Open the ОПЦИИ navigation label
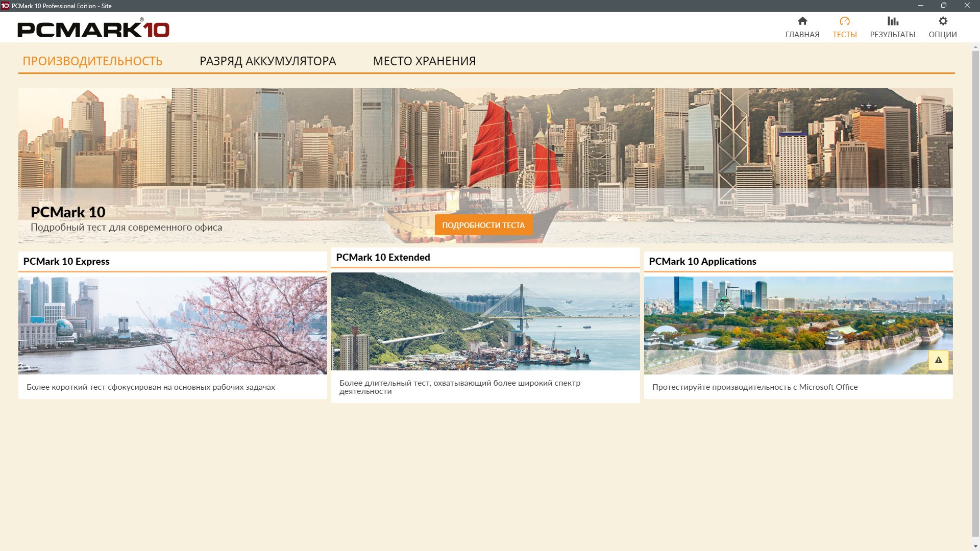 [943, 35]
